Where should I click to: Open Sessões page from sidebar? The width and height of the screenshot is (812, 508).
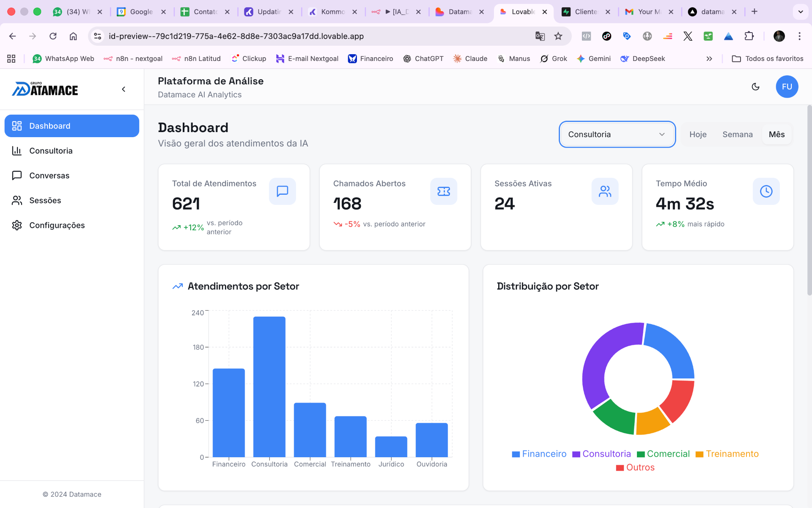coord(45,201)
